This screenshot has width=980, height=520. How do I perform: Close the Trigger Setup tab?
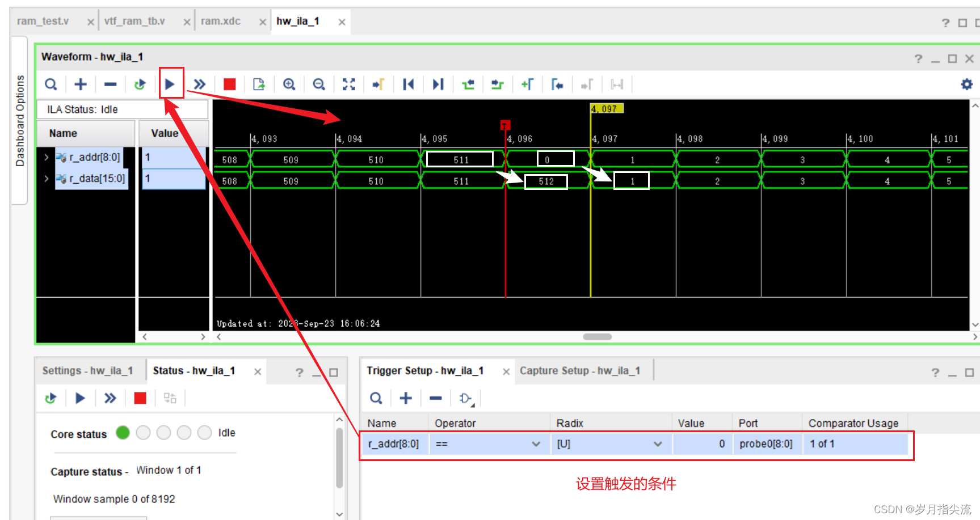point(506,371)
